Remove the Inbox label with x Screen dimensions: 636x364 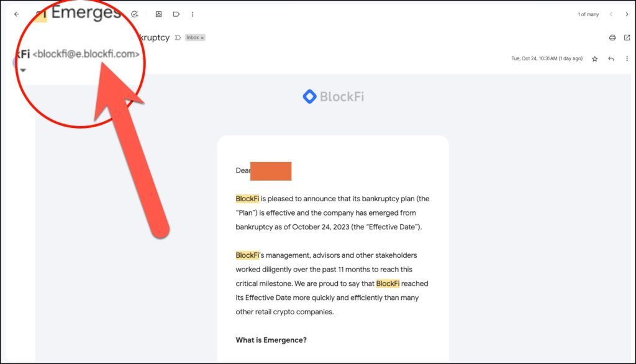click(x=202, y=38)
